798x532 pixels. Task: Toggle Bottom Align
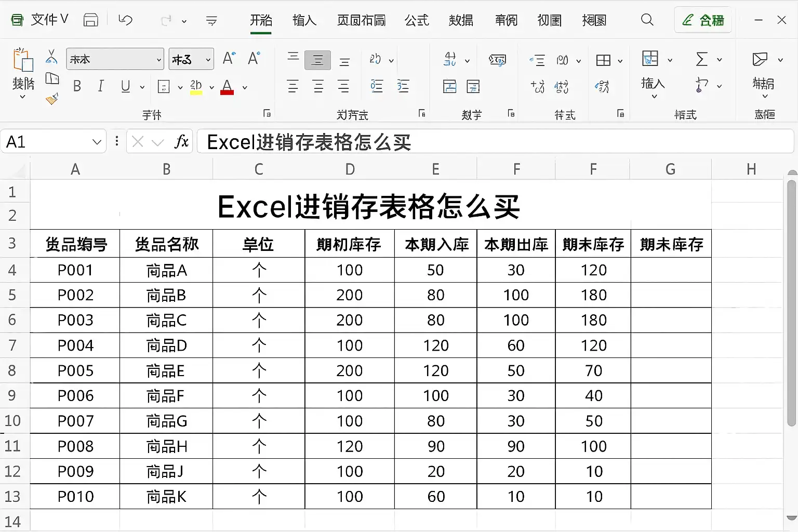point(344,62)
